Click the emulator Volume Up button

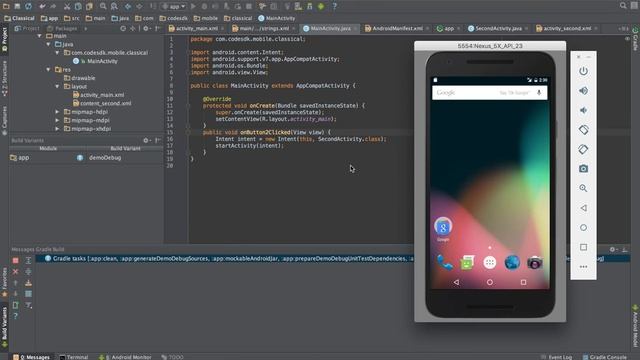pos(583,91)
